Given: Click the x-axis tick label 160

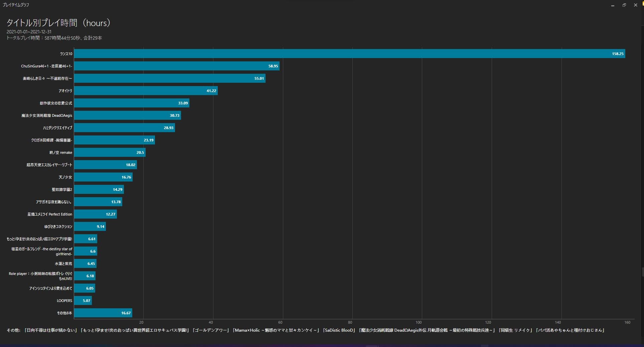Looking at the screenshot, I should [627, 322].
